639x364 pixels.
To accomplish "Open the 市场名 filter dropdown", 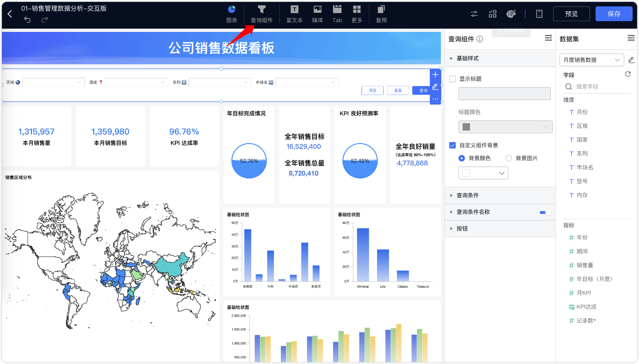I will pos(307,82).
